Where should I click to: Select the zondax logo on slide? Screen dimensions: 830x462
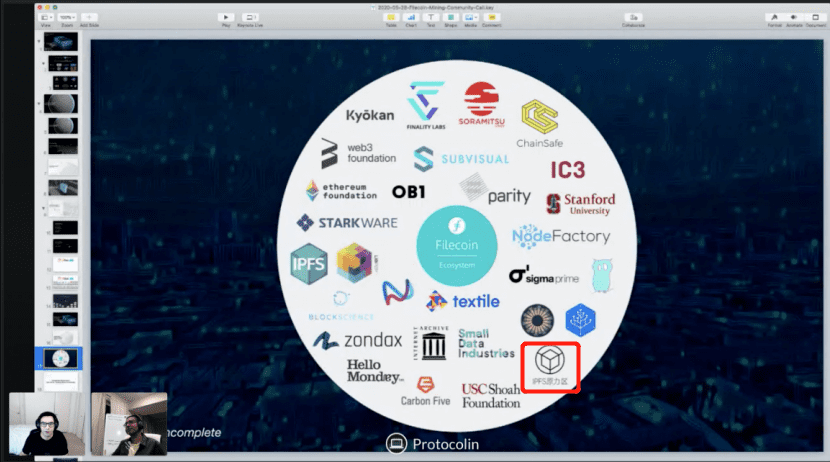pyautogui.click(x=357, y=340)
